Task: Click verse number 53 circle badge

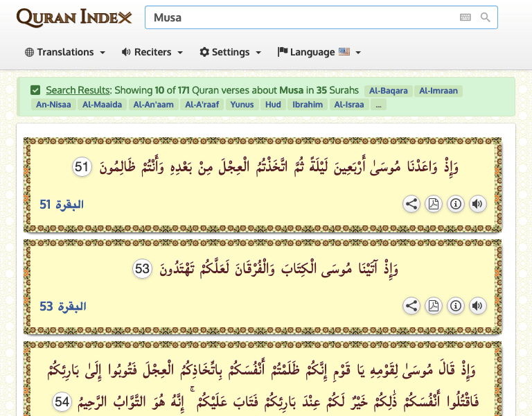Action: coord(142,269)
